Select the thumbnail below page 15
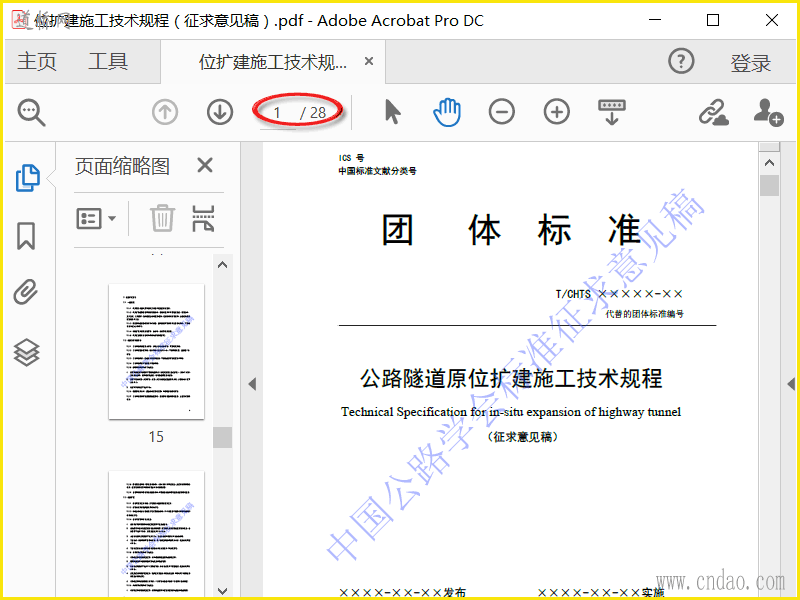 click(157, 534)
